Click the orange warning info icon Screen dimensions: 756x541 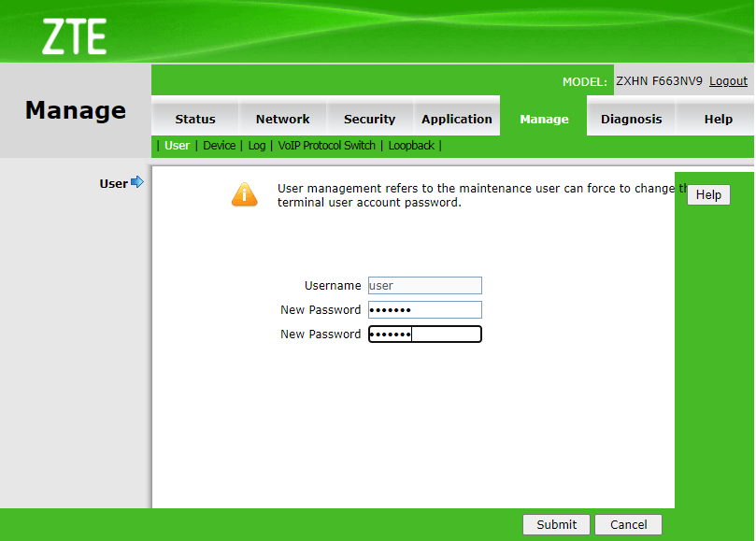tap(245, 193)
